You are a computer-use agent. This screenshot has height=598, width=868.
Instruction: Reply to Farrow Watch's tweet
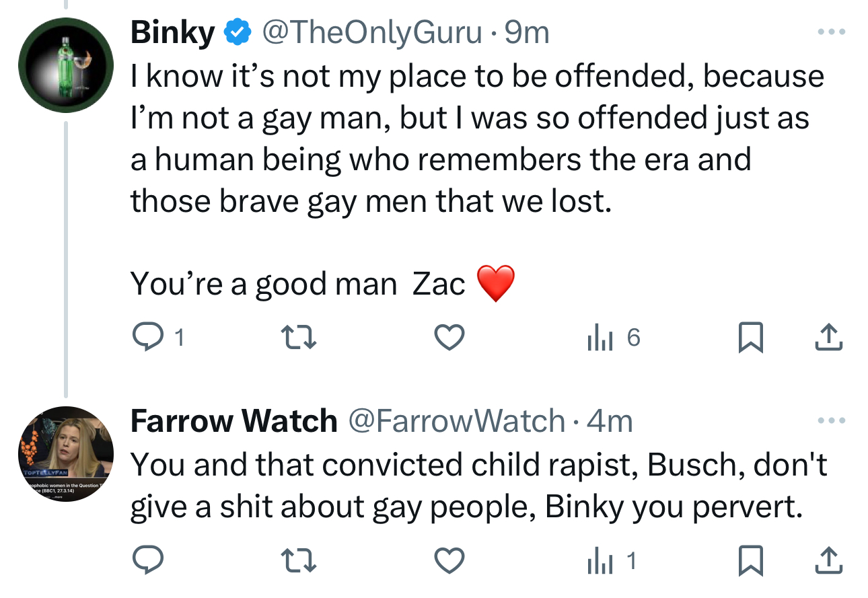tap(145, 561)
